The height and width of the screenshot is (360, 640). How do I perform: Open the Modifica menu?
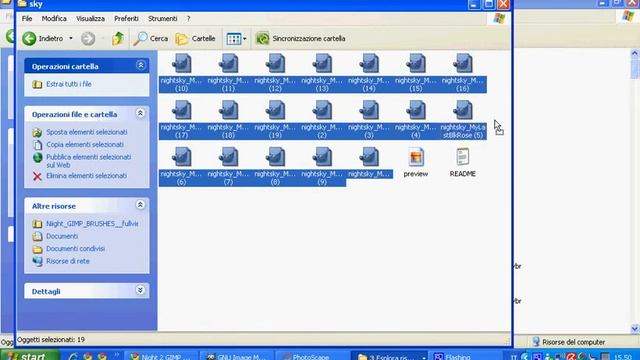click(54, 18)
